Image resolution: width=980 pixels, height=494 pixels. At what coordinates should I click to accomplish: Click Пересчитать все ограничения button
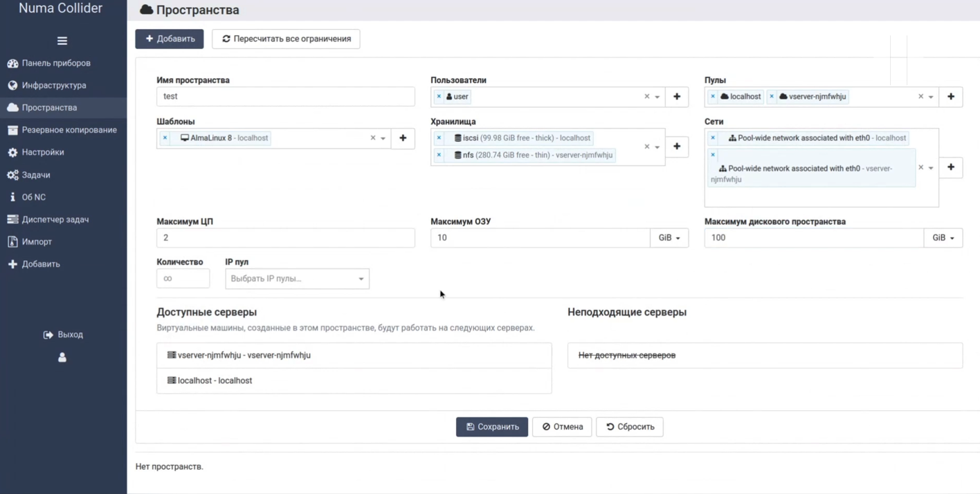[x=286, y=39]
